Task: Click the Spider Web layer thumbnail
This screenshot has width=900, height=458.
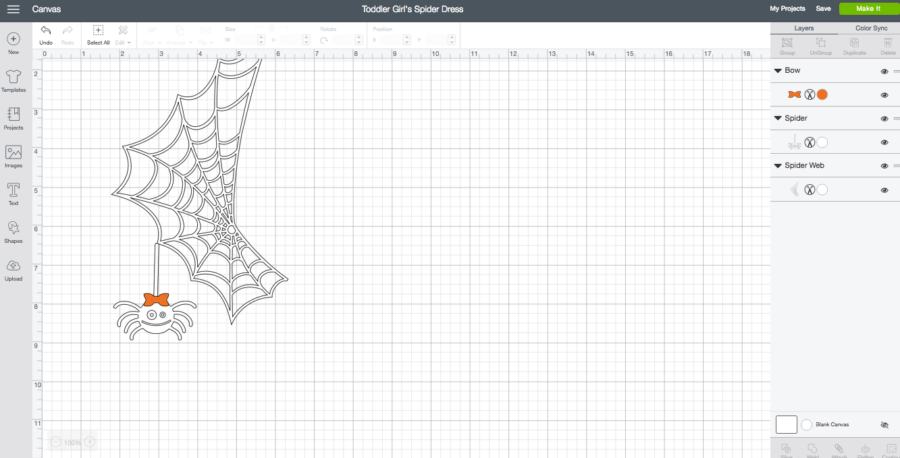Action: (x=794, y=190)
